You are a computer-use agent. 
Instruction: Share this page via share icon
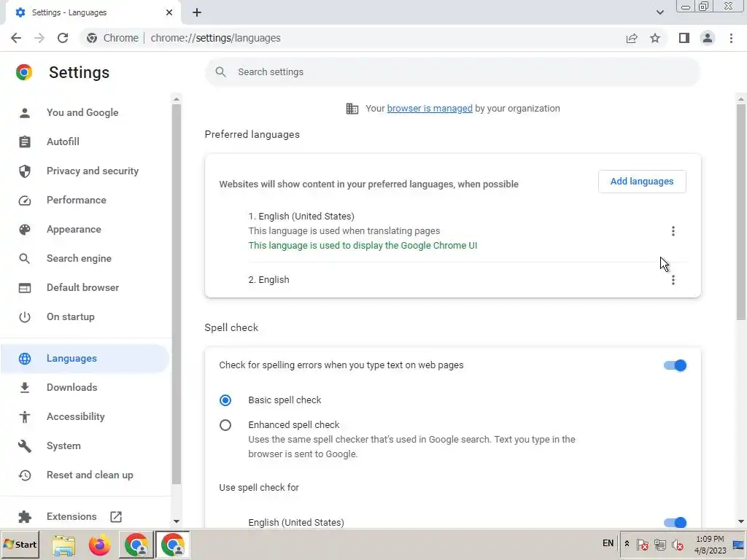[x=632, y=38]
